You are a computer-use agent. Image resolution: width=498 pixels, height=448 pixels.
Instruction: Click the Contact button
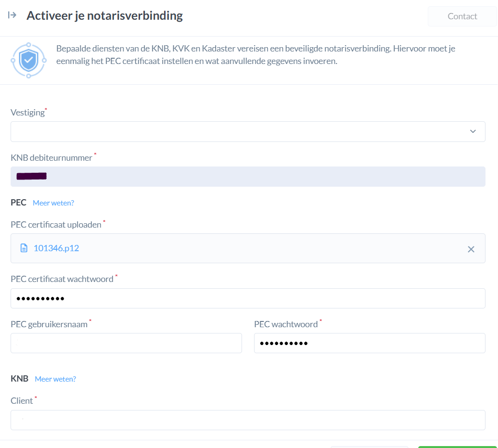tap(462, 16)
